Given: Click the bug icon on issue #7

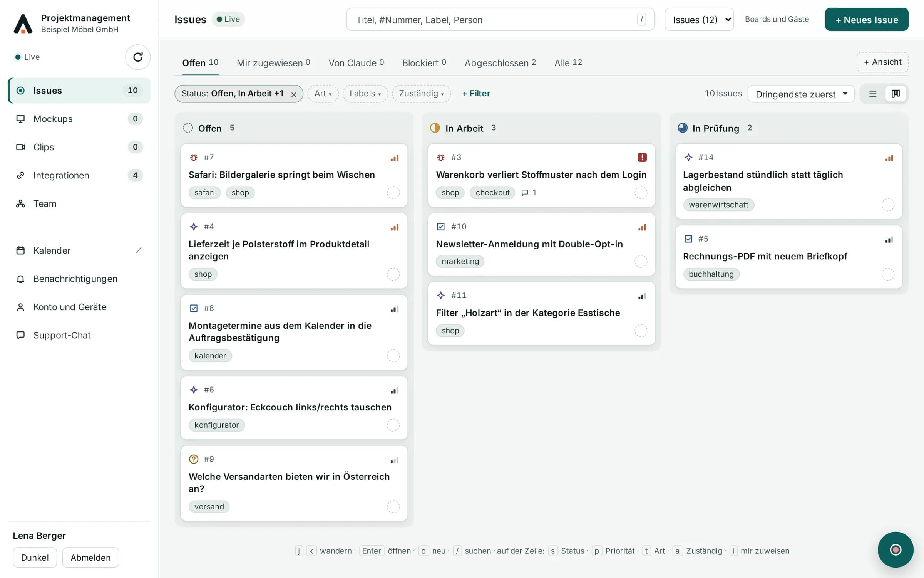Looking at the screenshot, I should (194, 157).
